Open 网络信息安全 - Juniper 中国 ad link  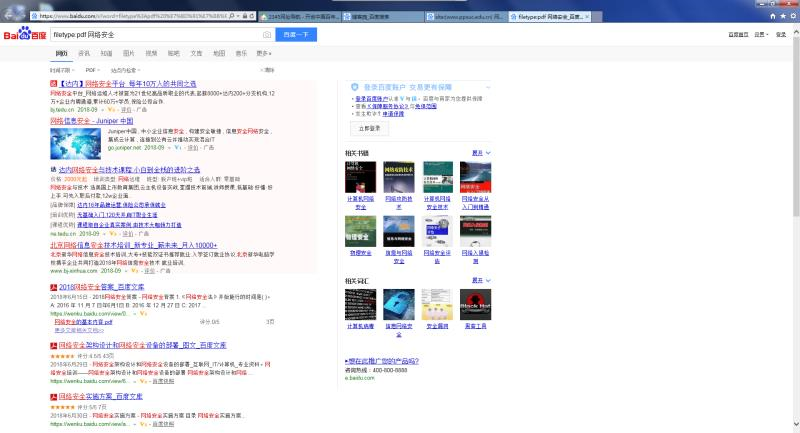coord(92,121)
